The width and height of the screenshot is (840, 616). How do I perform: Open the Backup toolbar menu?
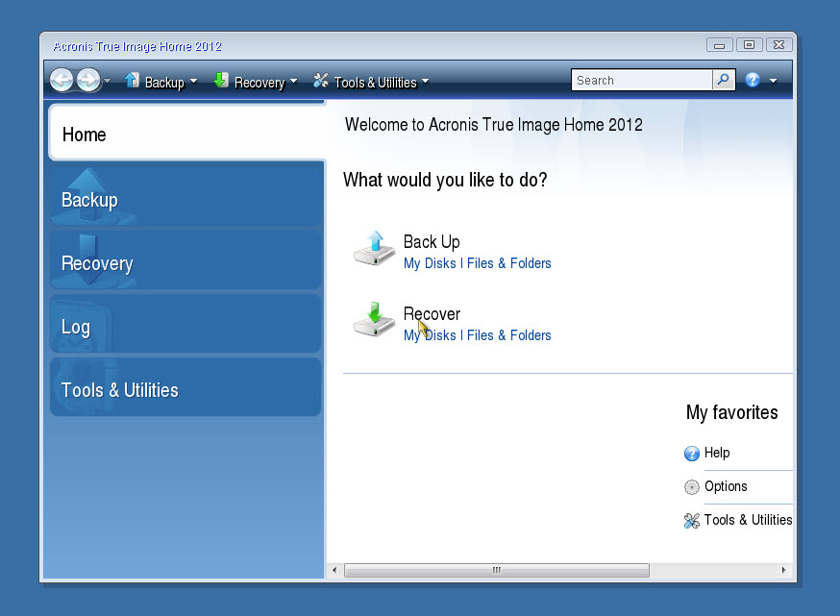coord(164,82)
